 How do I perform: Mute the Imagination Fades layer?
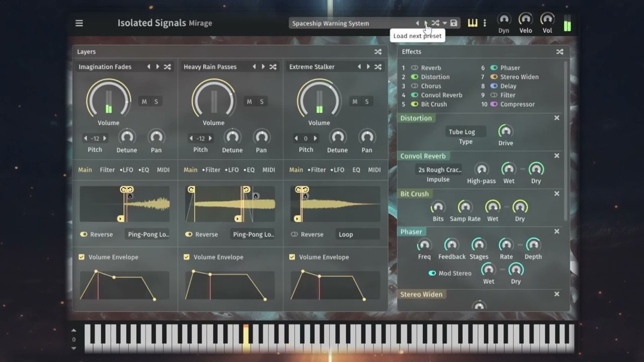pos(144,102)
